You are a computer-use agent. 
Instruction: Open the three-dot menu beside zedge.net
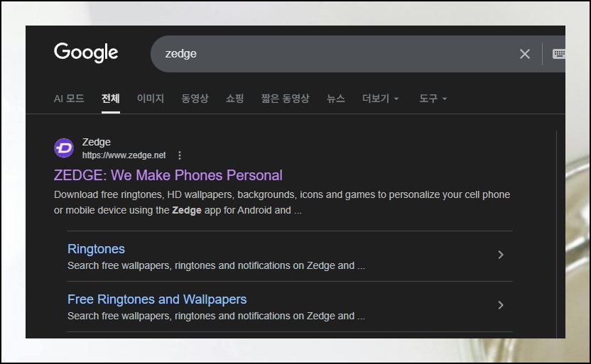coord(180,155)
